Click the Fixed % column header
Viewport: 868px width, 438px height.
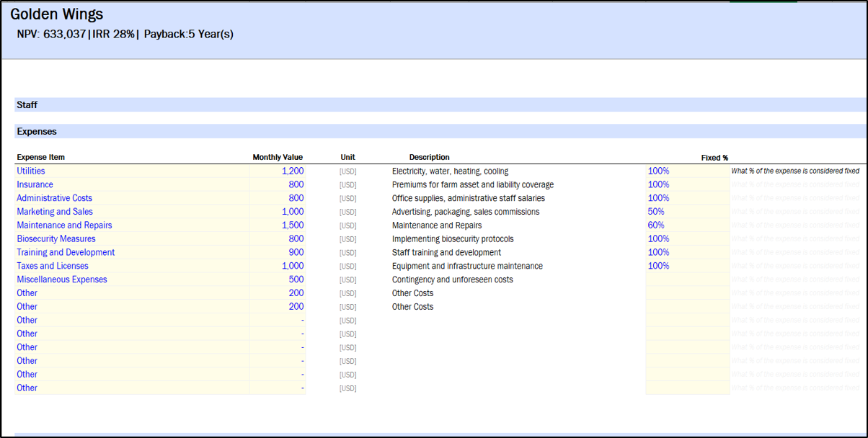714,157
